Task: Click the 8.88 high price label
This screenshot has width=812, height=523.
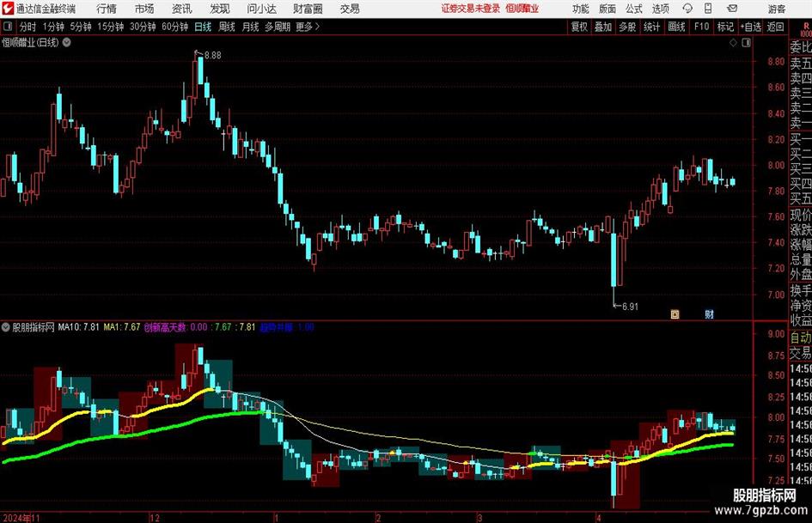Action: pyautogui.click(x=213, y=56)
